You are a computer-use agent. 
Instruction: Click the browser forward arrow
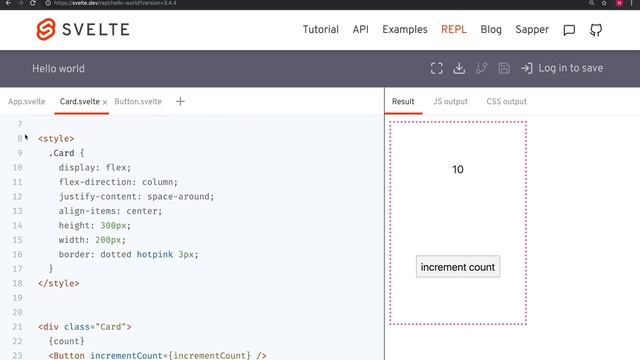click(20, 3)
